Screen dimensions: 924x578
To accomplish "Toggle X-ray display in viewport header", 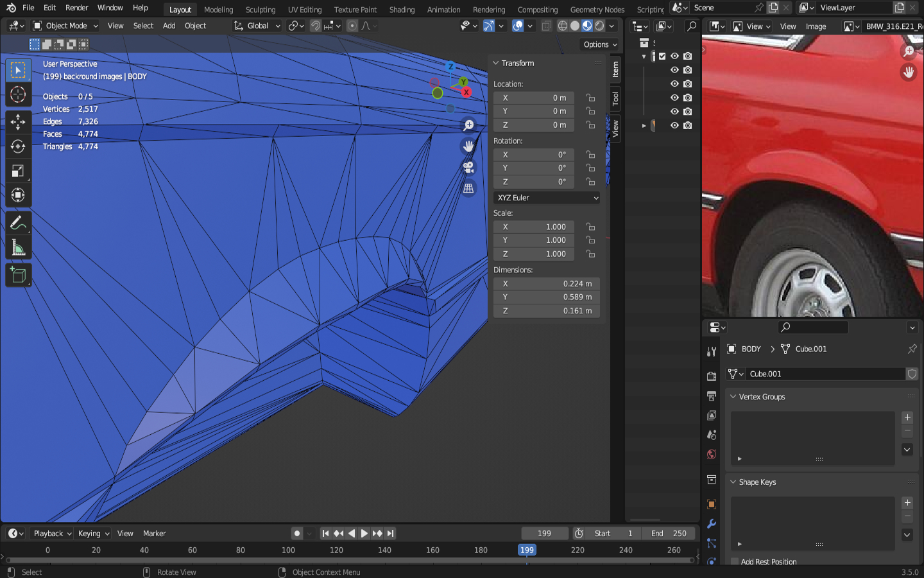I will 546,26.
